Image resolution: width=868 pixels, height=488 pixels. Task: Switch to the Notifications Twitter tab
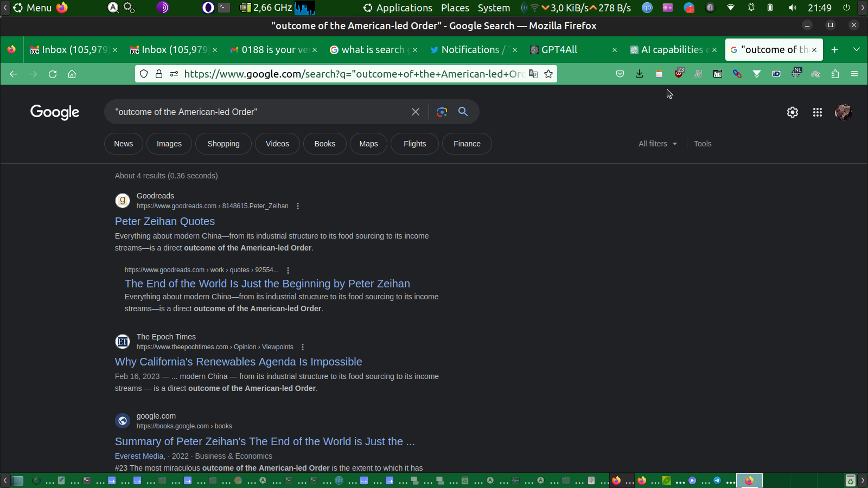(474, 50)
